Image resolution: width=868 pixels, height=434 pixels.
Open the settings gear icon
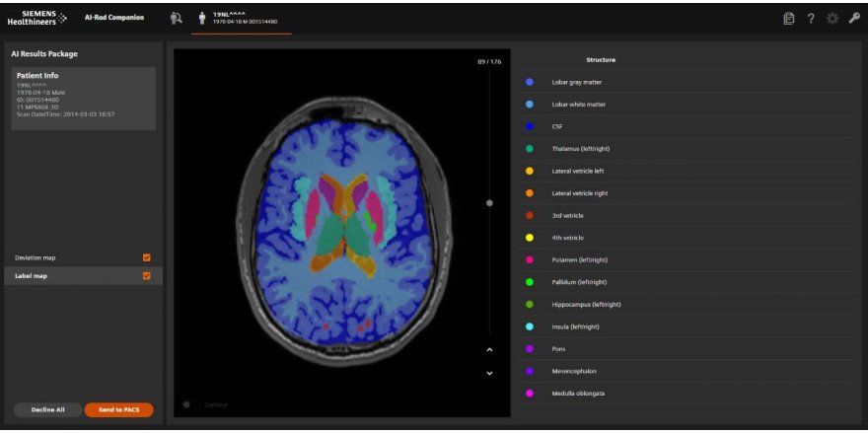click(x=833, y=18)
